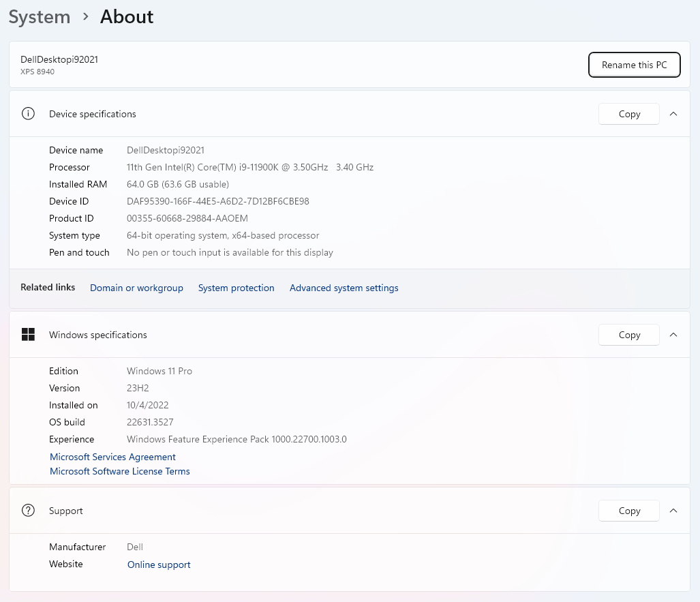Open Dell Online support link
This screenshot has height=602, width=700.
coord(159,565)
